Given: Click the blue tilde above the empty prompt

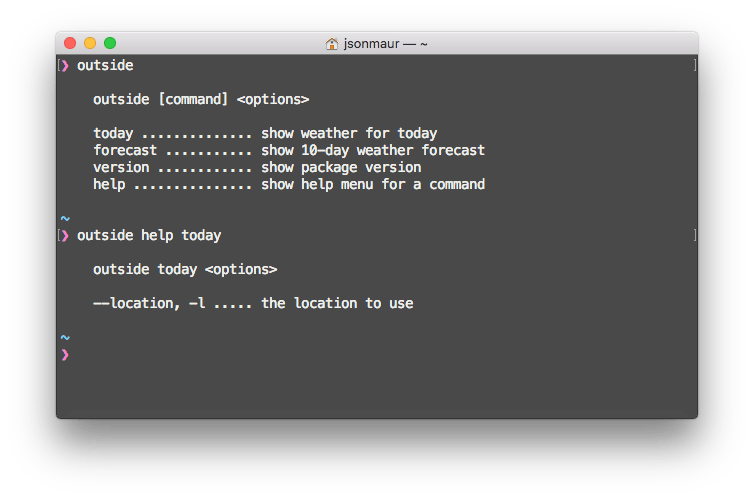Looking at the screenshot, I should pos(65,337).
